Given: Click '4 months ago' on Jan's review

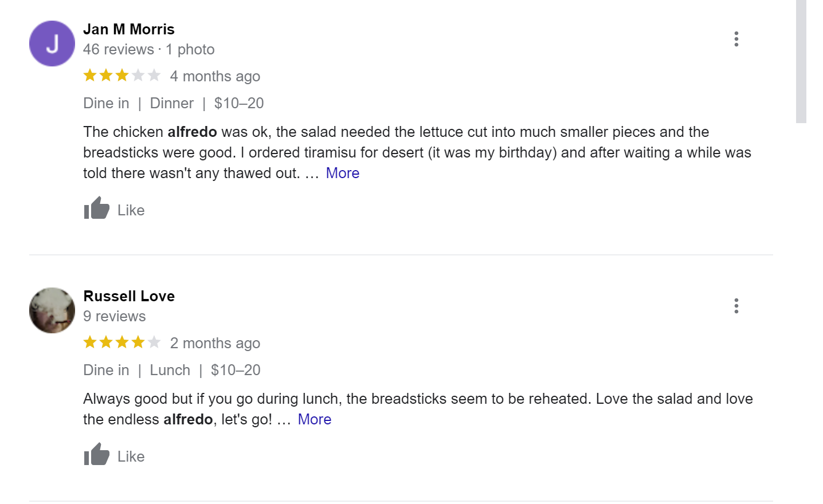Looking at the screenshot, I should pos(215,76).
